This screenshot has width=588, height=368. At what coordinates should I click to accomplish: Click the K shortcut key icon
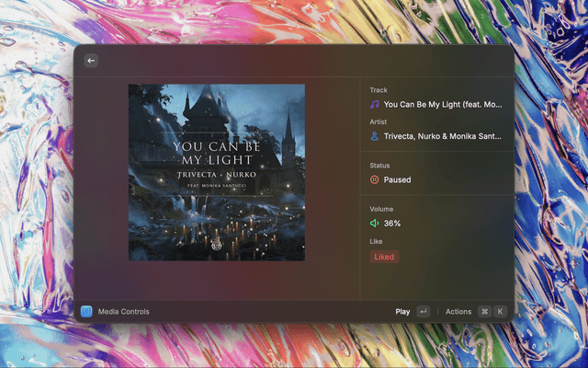click(501, 311)
